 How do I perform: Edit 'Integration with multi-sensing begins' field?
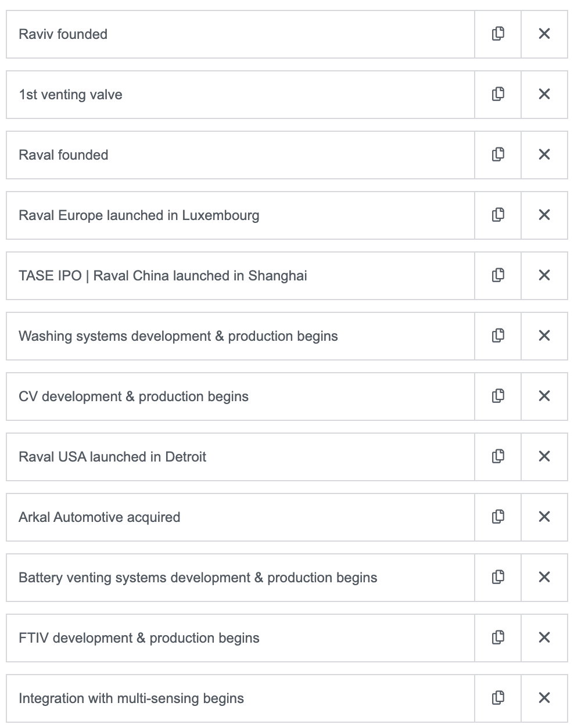[x=240, y=698]
